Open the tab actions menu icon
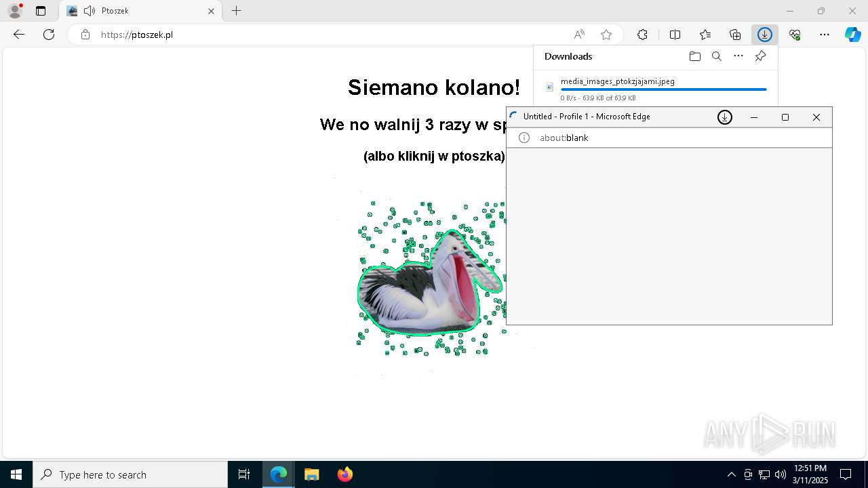Image resolution: width=868 pixels, height=488 pixels. pos(41,11)
